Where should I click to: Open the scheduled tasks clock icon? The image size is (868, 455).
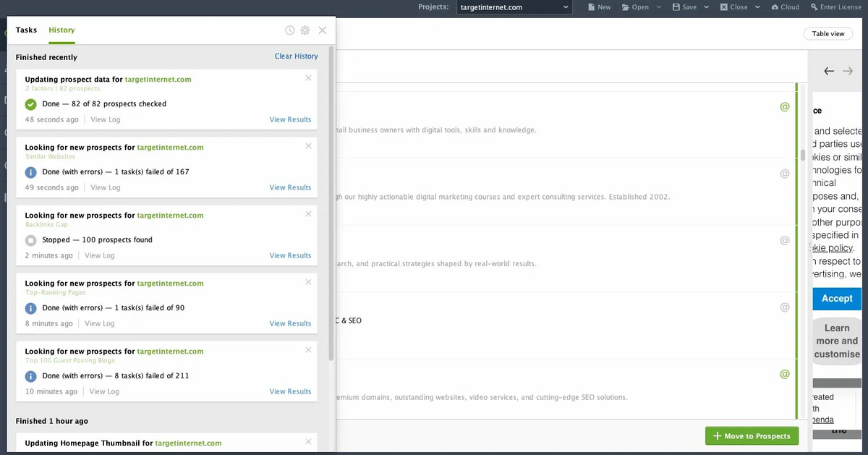289,30
